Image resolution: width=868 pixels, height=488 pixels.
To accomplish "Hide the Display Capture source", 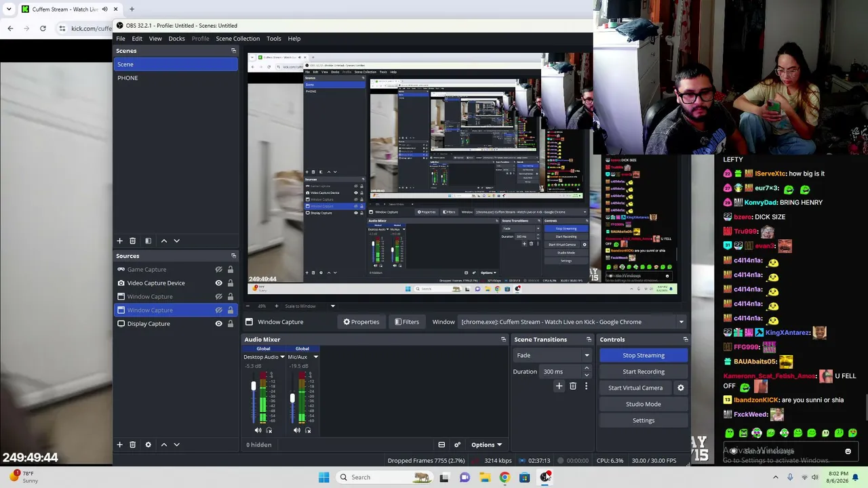I will pos(218,324).
